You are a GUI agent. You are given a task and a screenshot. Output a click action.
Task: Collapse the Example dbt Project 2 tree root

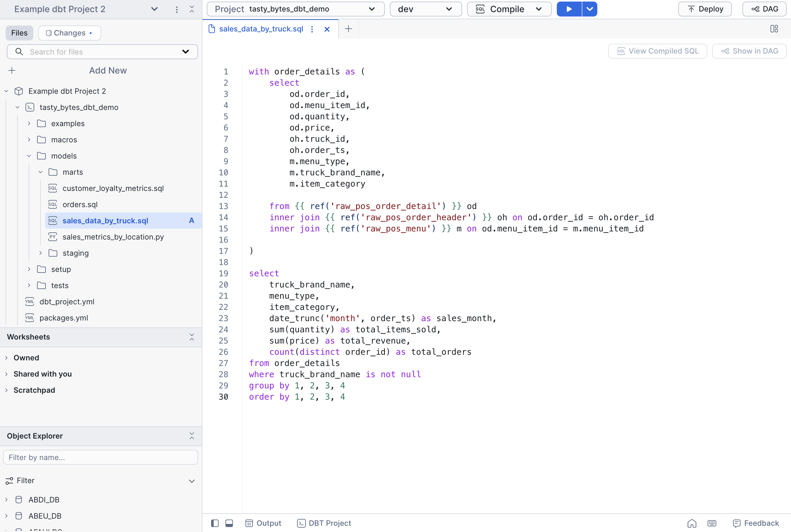tap(7, 91)
